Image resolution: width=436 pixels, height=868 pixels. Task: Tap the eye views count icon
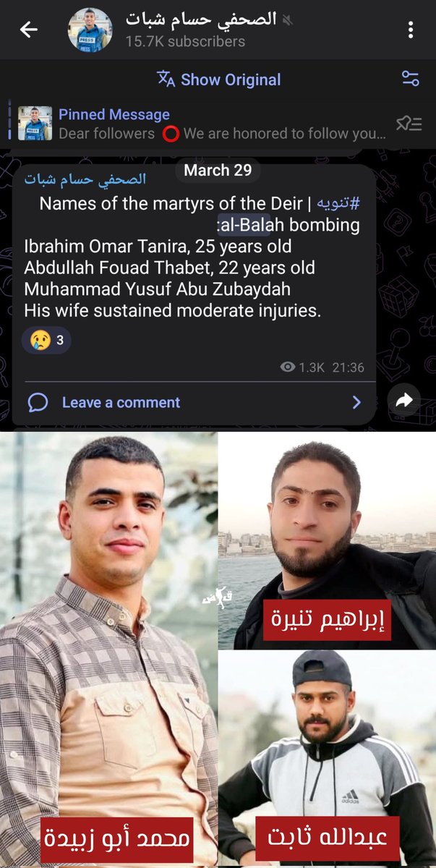pyautogui.click(x=288, y=367)
